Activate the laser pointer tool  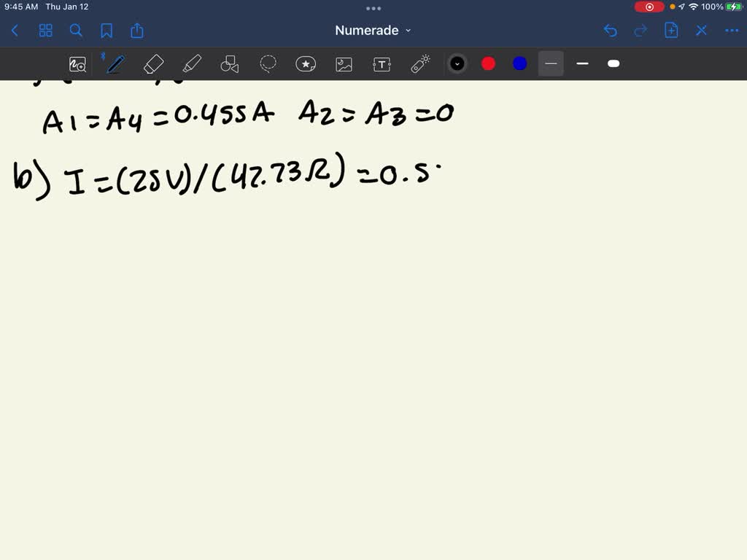click(420, 64)
